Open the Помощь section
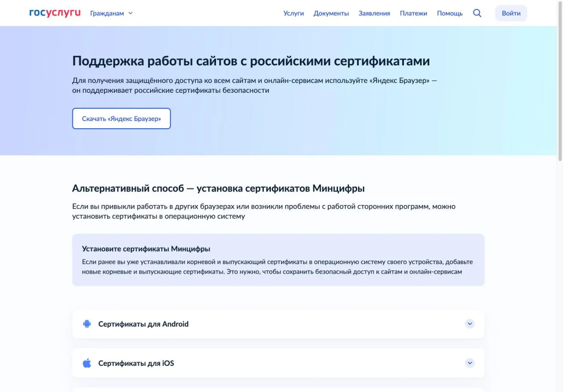This screenshot has height=392, width=563. (x=450, y=13)
